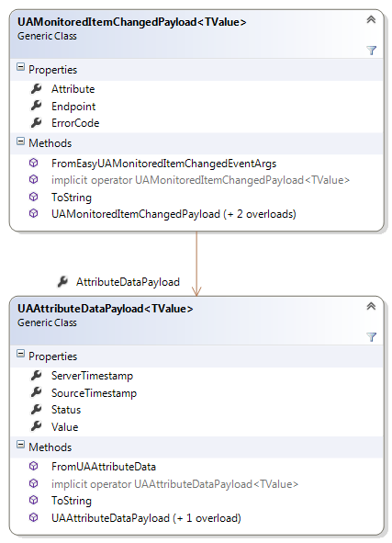Collapse Properties section of UAMonitoredItemChangedPayload
392x543 pixels.
(x=21, y=67)
